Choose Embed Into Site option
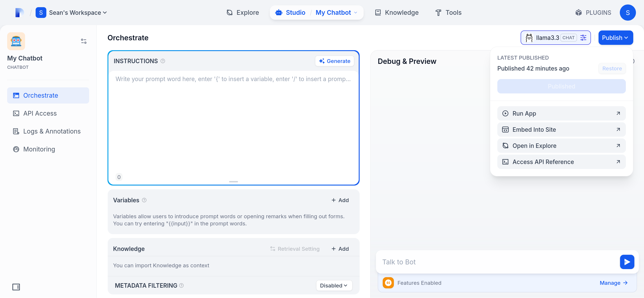The width and height of the screenshot is (644, 298). [x=561, y=130]
